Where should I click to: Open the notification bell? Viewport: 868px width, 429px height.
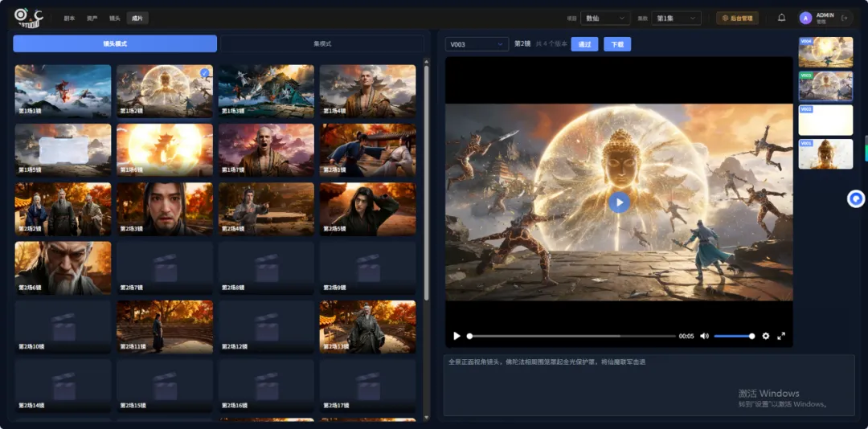(x=782, y=18)
